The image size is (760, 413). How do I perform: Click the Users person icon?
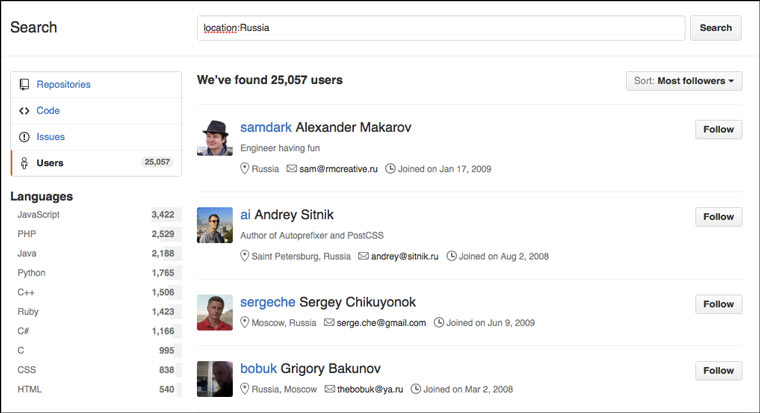24,162
